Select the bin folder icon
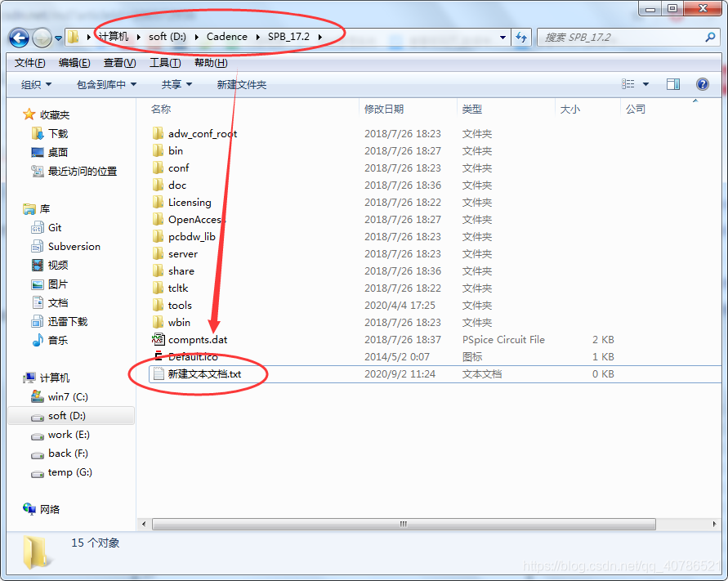728x581 pixels. coord(158,151)
